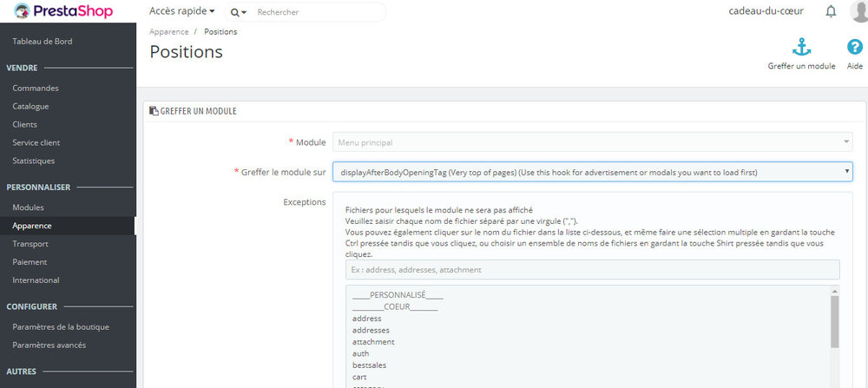Select attachment in exceptions list
Image resolution: width=868 pixels, height=388 pixels.
(373, 342)
